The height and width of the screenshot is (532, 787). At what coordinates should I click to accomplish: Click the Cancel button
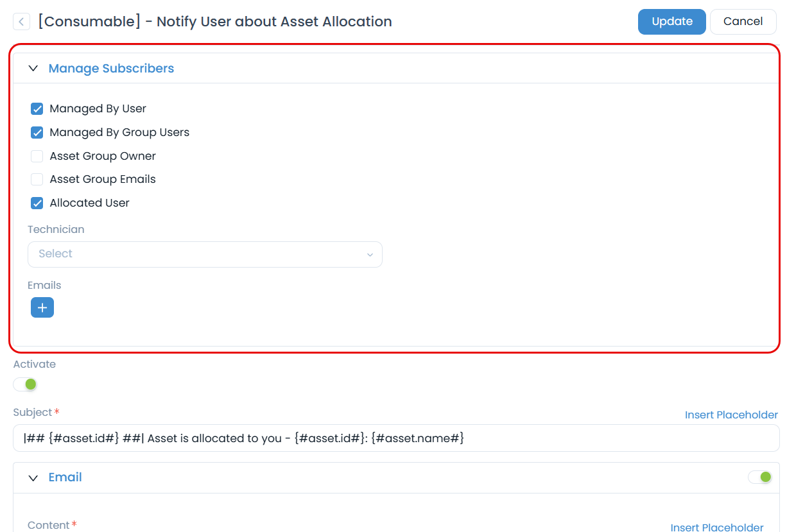tap(743, 21)
